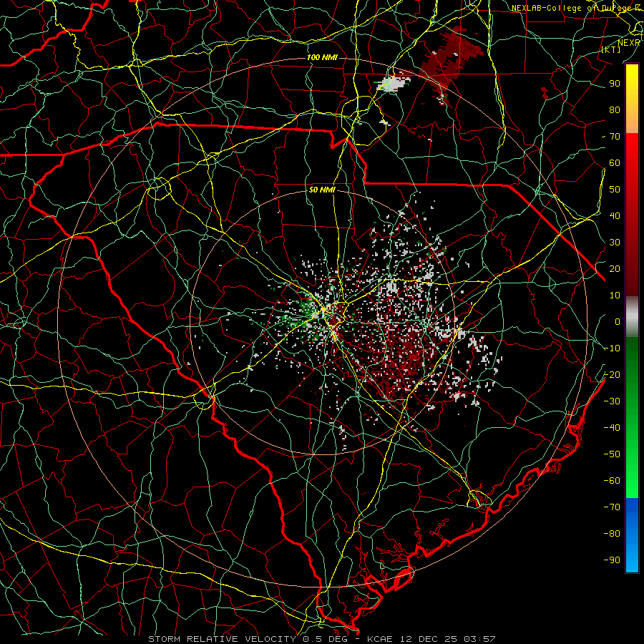This screenshot has height=644, width=644.
Task: Click the 20 value on velocity scale
Action: point(615,269)
